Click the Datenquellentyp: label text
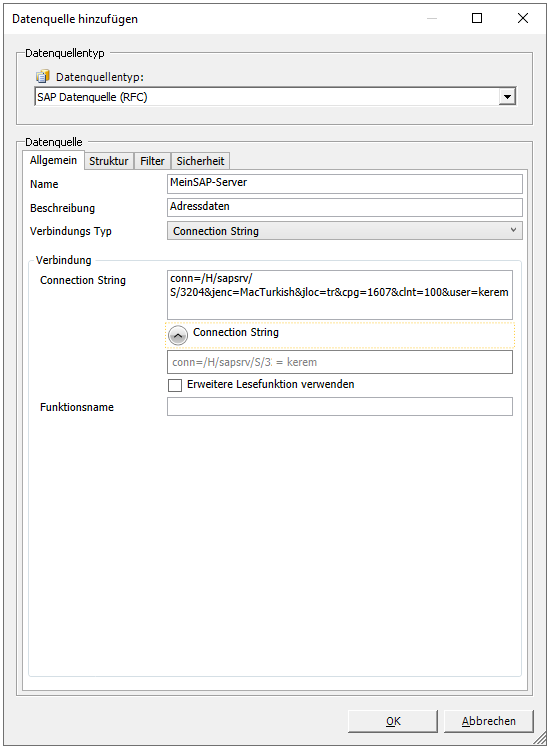Viewport: 551px width, 750px height. point(99,77)
